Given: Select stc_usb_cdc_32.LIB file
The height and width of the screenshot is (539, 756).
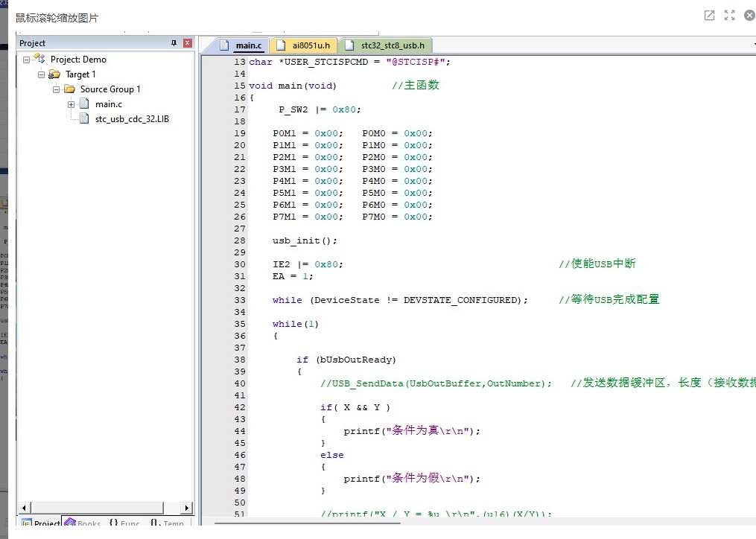Looking at the screenshot, I should click(132, 118).
